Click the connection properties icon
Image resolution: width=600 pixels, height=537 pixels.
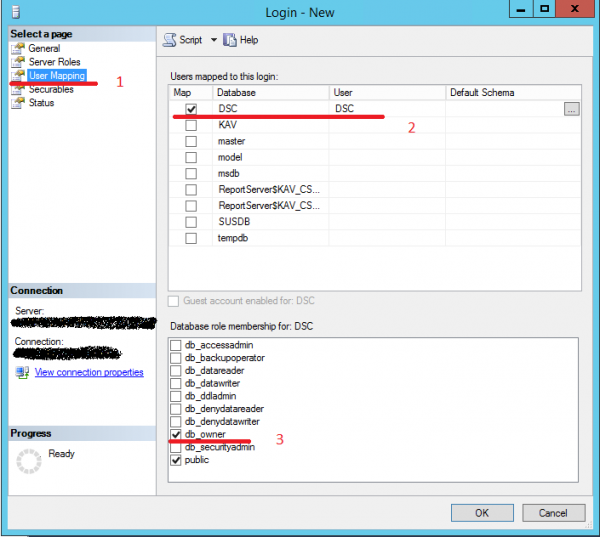(22, 372)
